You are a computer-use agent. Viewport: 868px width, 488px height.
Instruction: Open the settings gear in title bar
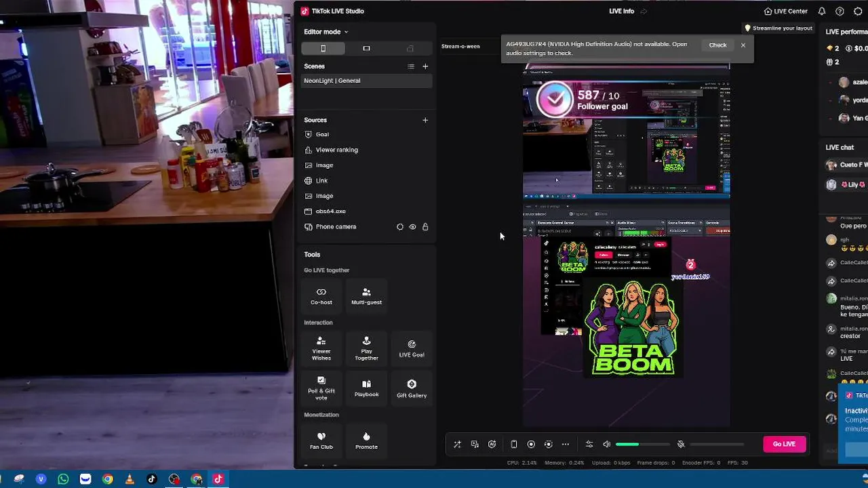[x=858, y=12]
